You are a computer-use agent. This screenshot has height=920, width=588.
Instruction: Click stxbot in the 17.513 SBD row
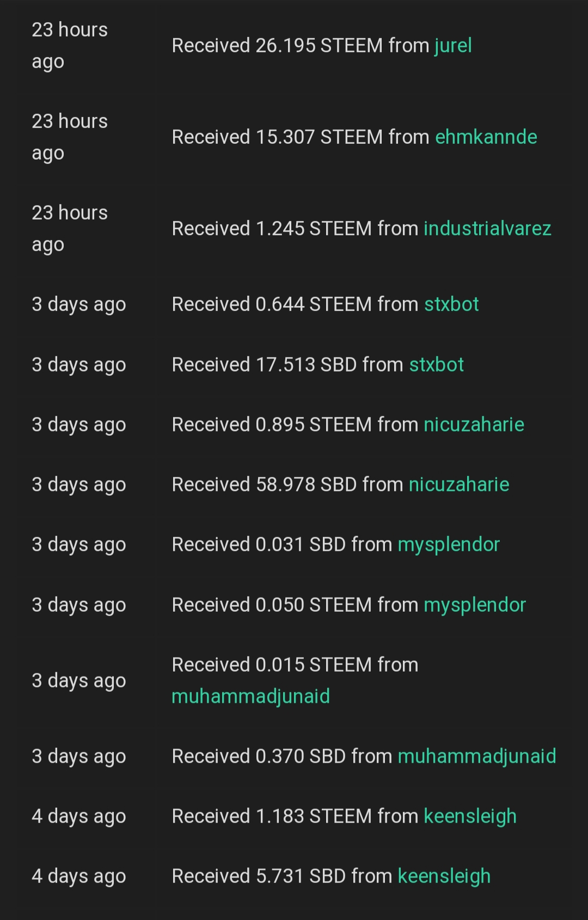[436, 365]
